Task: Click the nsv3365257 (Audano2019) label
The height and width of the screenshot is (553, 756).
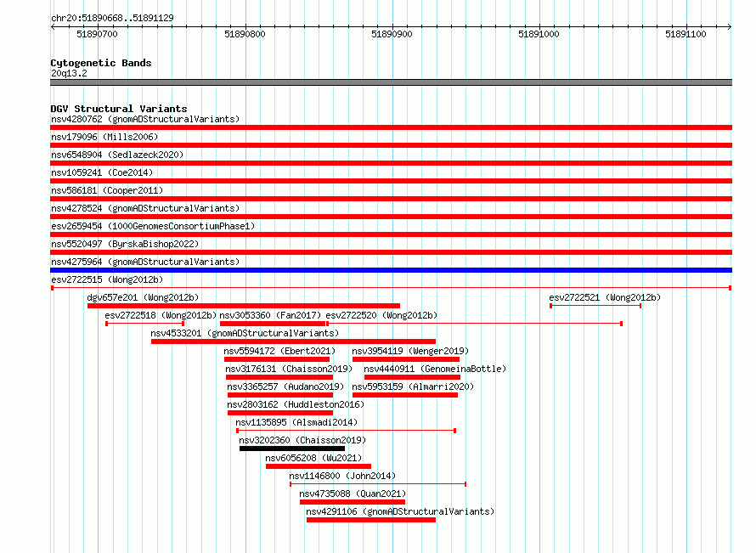Action: (x=285, y=387)
